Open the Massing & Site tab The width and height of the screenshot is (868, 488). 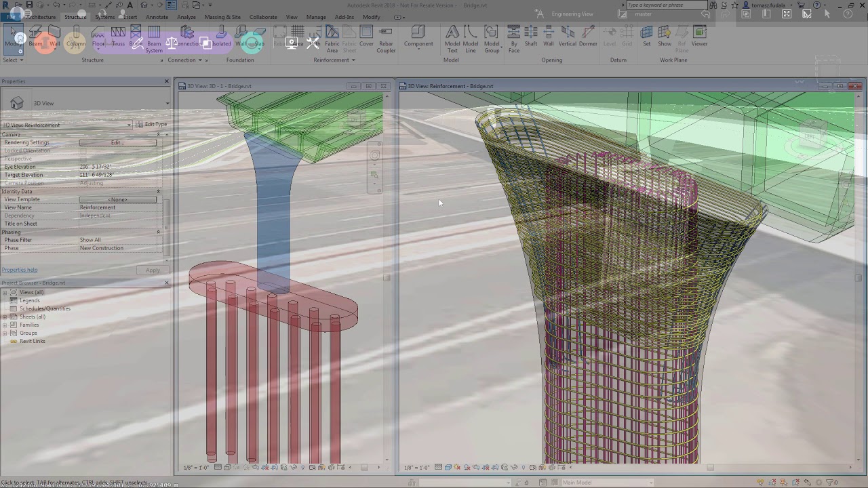click(222, 17)
